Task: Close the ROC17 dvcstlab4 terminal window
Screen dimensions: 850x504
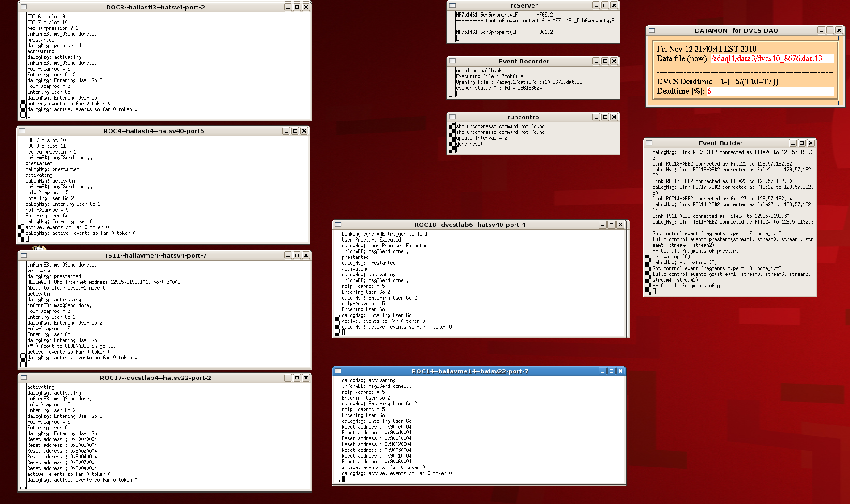Action: coord(306,378)
